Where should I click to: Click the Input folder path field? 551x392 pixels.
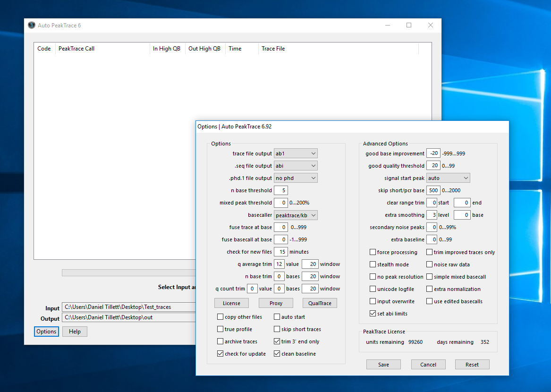pyautogui.click(x=128, y=307)
